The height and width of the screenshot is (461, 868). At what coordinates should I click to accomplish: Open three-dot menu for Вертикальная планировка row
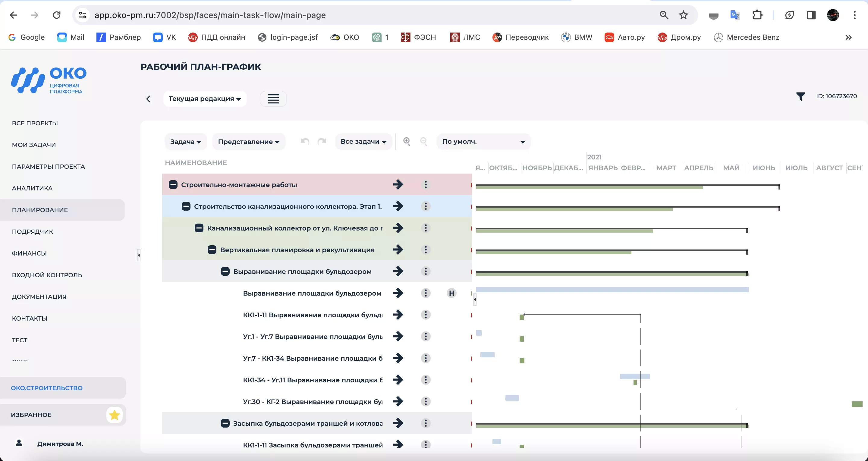tap(426, 250)
